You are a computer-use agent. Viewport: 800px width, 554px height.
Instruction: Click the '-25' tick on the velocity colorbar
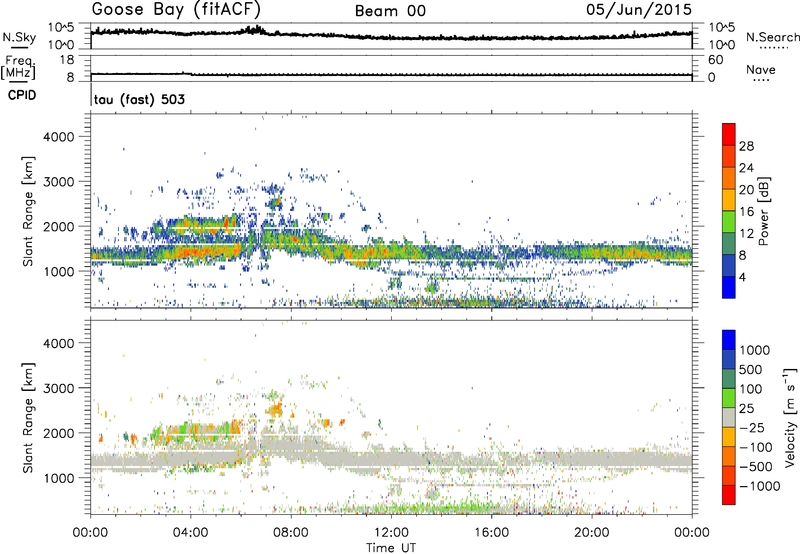pyautogui.click(x=752, y=427)
